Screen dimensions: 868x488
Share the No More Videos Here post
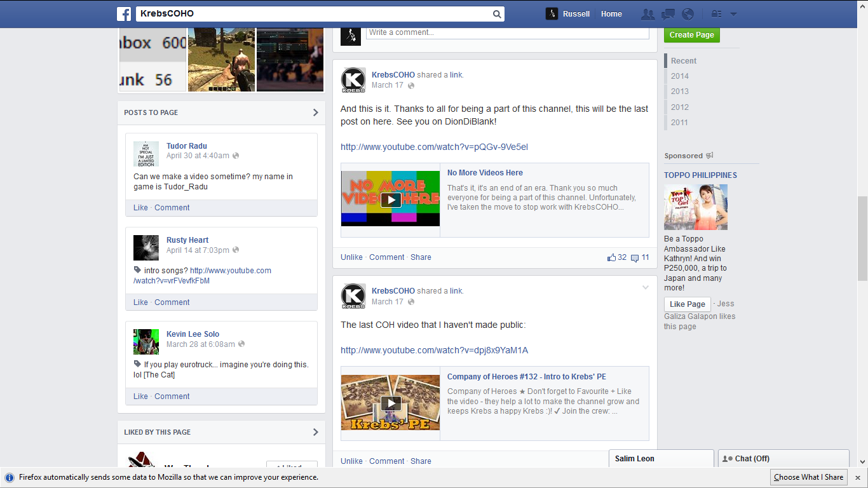[421, 257]
